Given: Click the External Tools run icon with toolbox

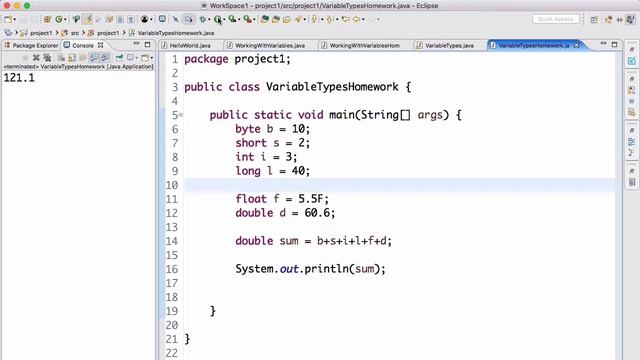Looking at the screenshot, I should 247,19.
